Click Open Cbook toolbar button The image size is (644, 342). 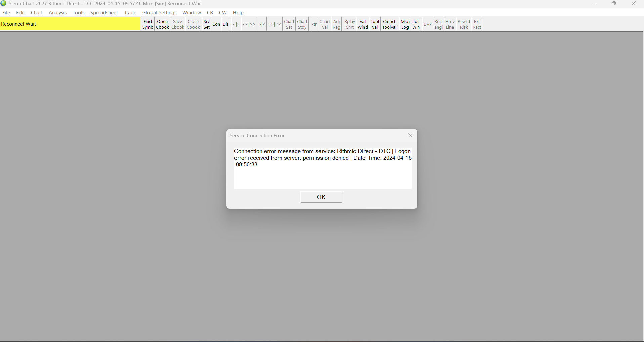pyautogui.click(x=162, y=24)
